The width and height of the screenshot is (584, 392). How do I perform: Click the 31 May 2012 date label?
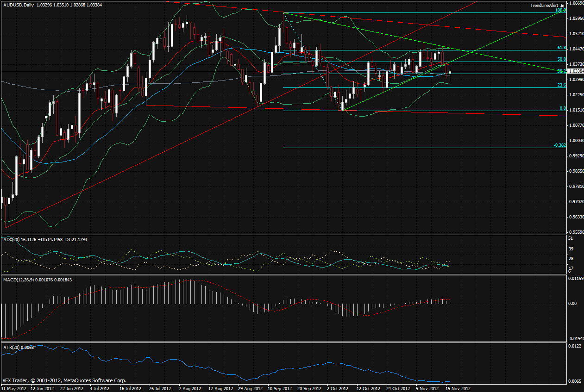pos(14,388)
